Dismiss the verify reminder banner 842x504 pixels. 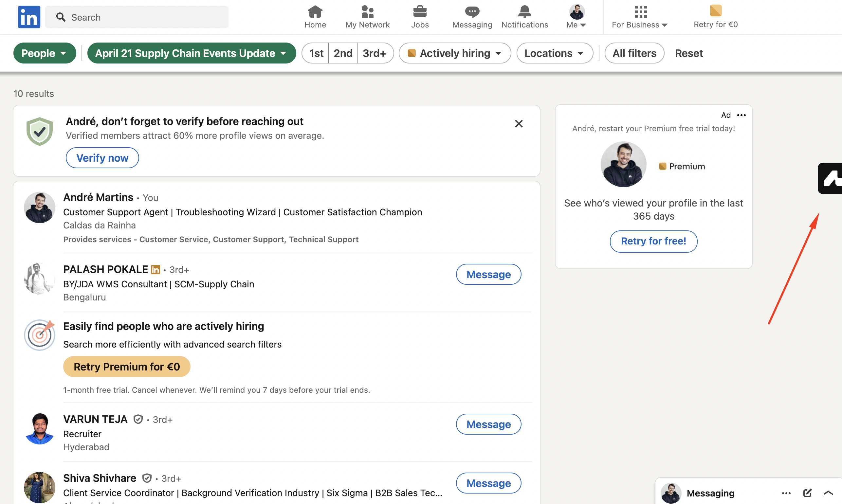(519, 124)
